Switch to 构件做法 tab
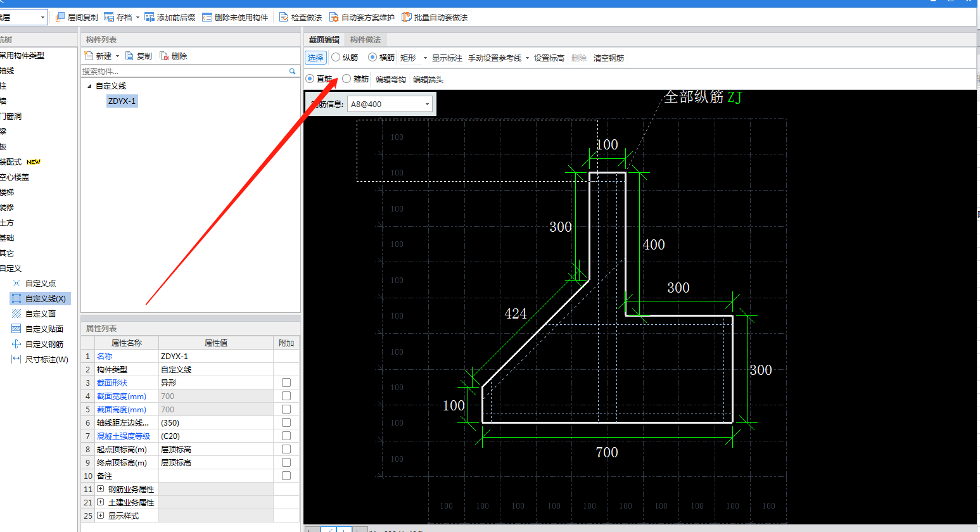This screenshot has height=532, width=980. pyautogui.click(x=366, y=39)
